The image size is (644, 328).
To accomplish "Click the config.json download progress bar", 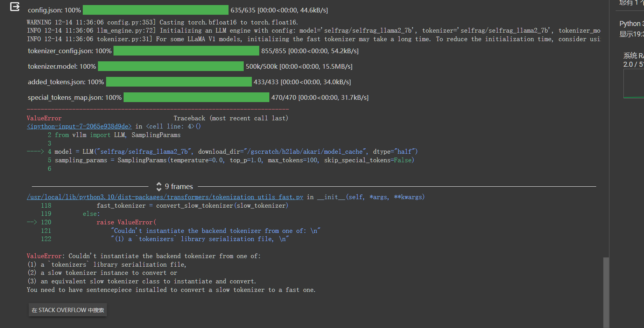I will 155,10.
